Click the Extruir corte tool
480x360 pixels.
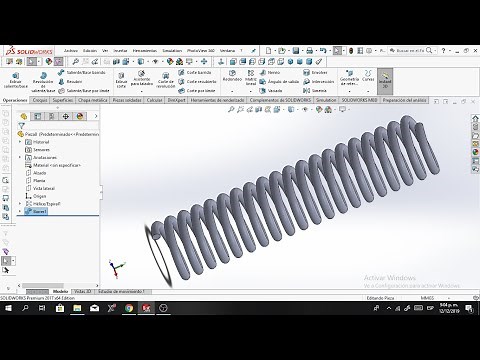pyautogui.click(x=121, y=80)
